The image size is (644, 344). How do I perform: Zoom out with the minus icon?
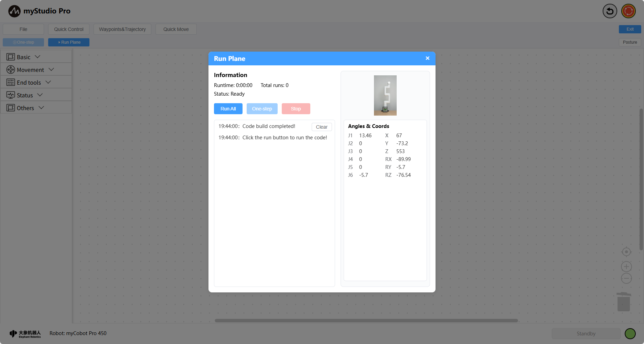click(626, 278)
